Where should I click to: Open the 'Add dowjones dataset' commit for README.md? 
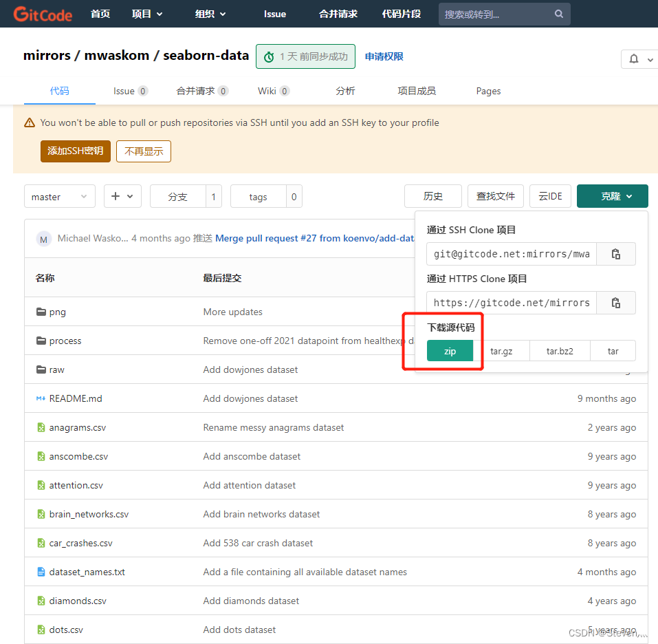coord(250,398)
